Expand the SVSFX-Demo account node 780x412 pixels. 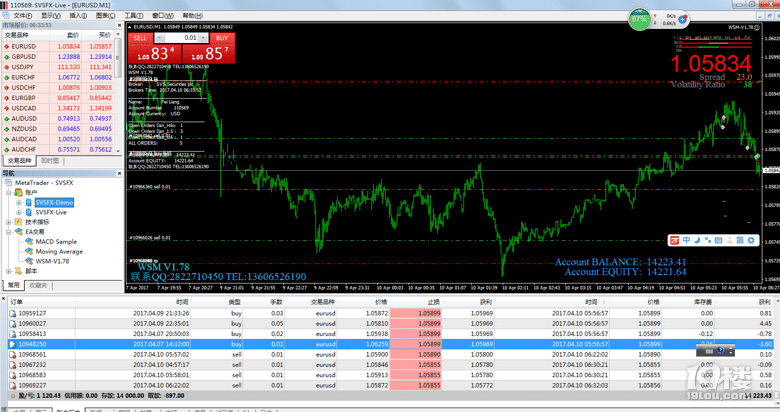19,203
